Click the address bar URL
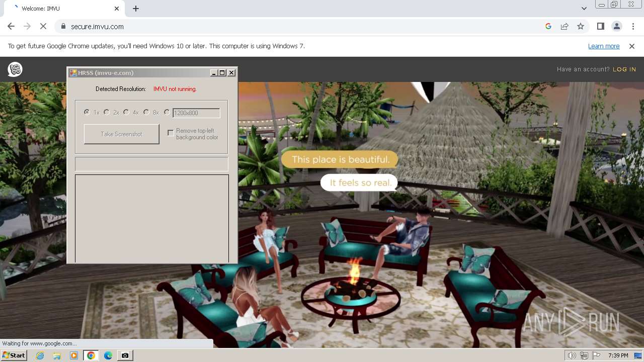 97,27
